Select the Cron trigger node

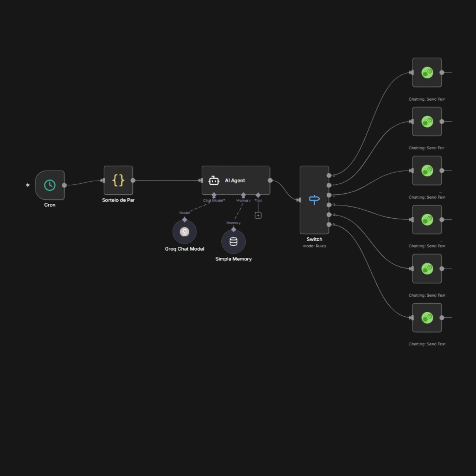pos(50,185)
